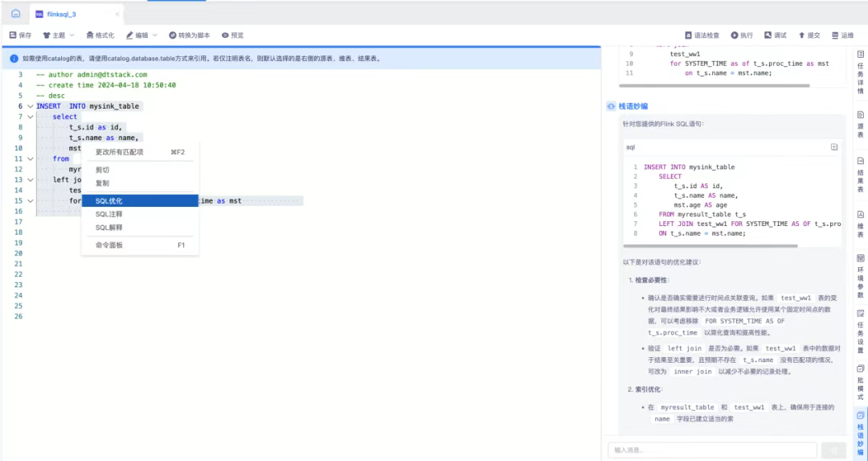Copy the sql code block in chat
The width and height of the screenshot is (868, 461).
[833, 147]
